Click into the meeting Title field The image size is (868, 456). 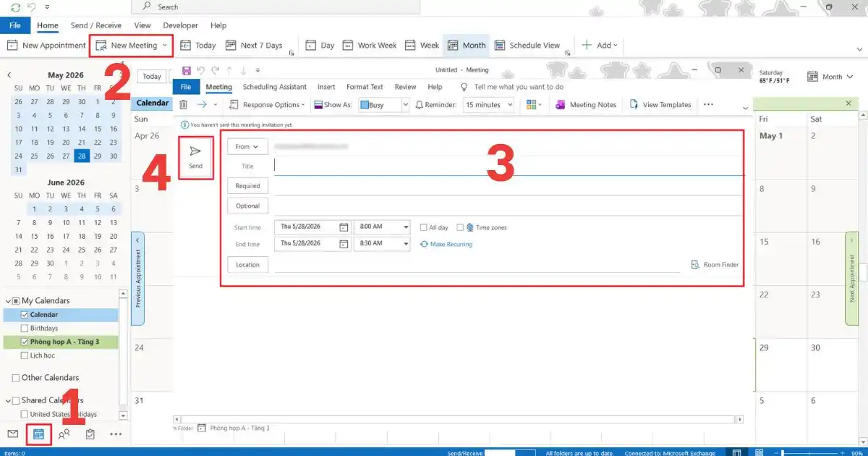tap(509, 166)
